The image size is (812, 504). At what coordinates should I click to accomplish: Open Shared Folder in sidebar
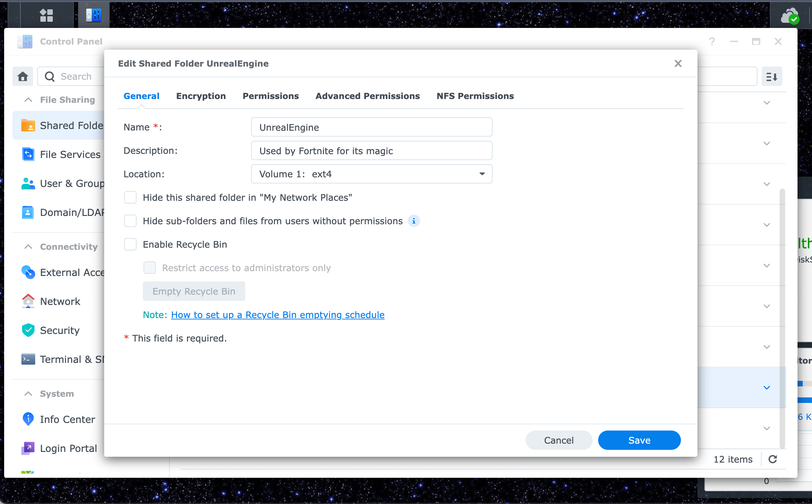[59, 125]
